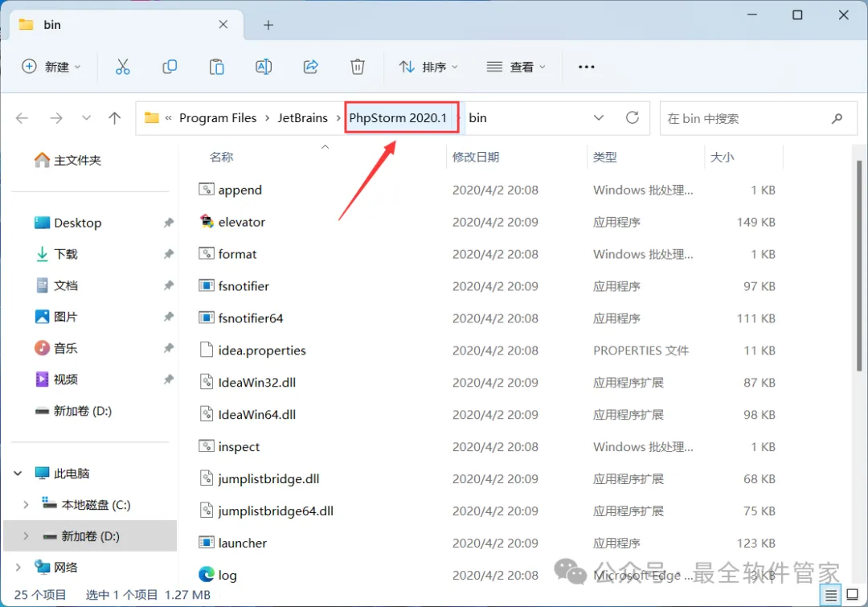Click the search magnifier icon
The height and width of the screenshot is (607, 868).
[837, 118]
